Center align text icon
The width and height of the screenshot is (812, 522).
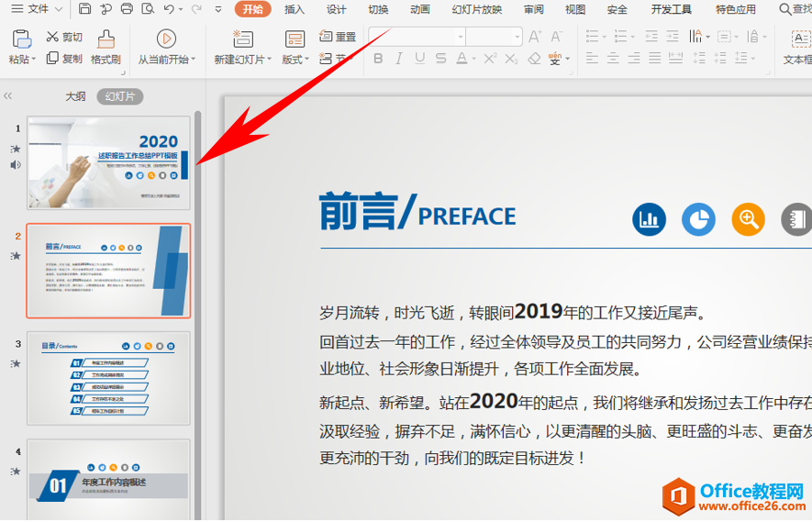613,58
